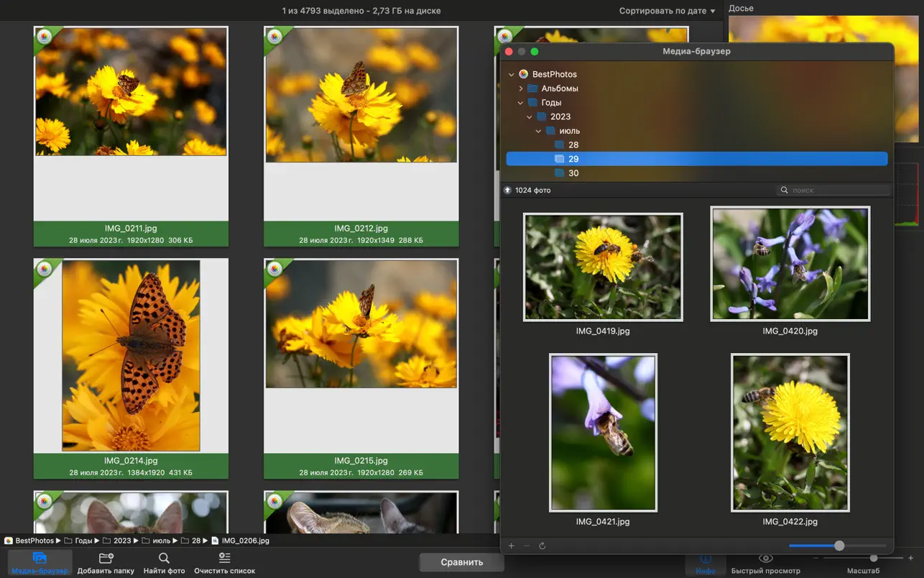Click BestPhotos in the path bar
Viewport: 924px width, 578px height.
tap(29, 541)
